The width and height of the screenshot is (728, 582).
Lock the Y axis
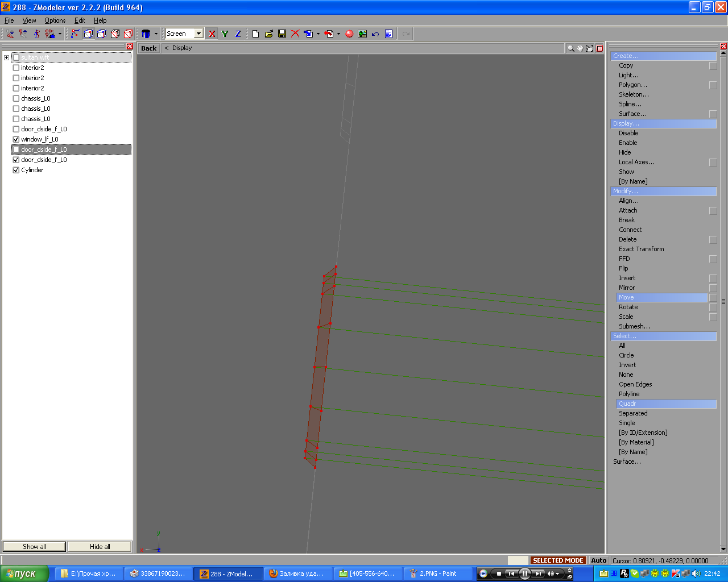point(225,34)
